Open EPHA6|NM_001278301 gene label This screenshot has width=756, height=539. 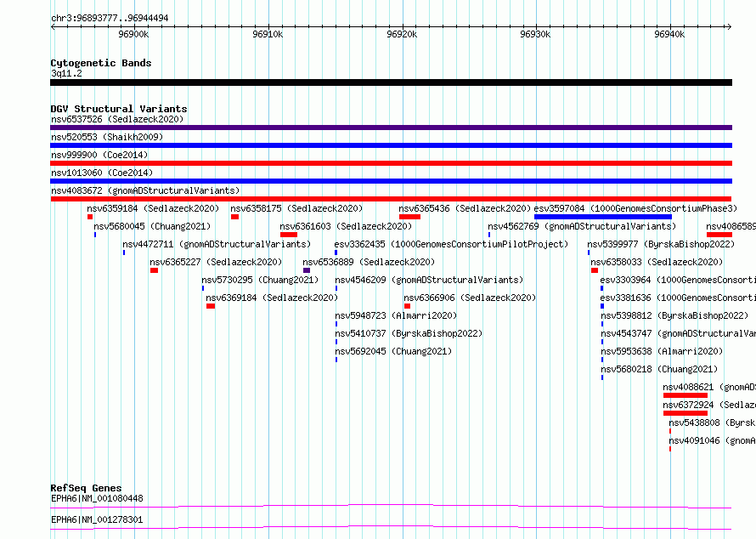click(97, 519)
